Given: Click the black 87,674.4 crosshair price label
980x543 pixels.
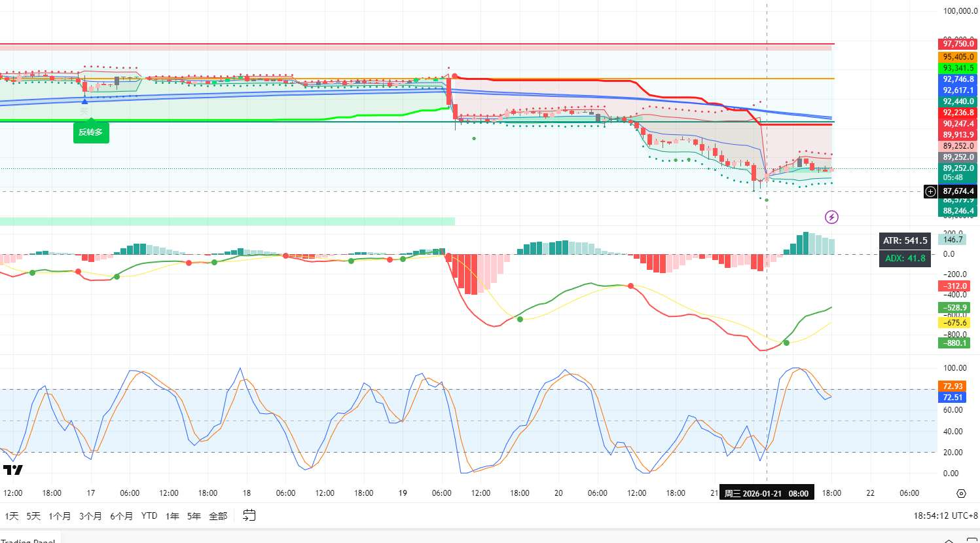Looking at the screenshot, I should (x=958, y=191).
